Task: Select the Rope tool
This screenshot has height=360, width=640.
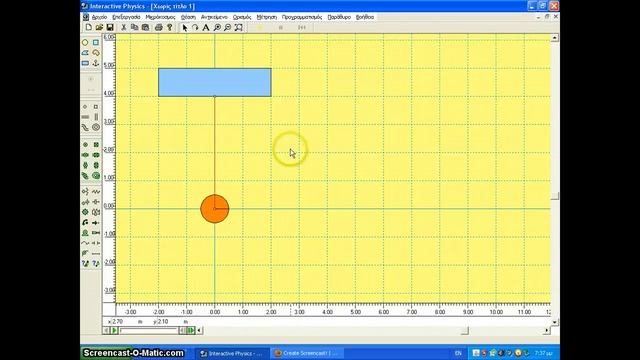Action: (85, 243)
